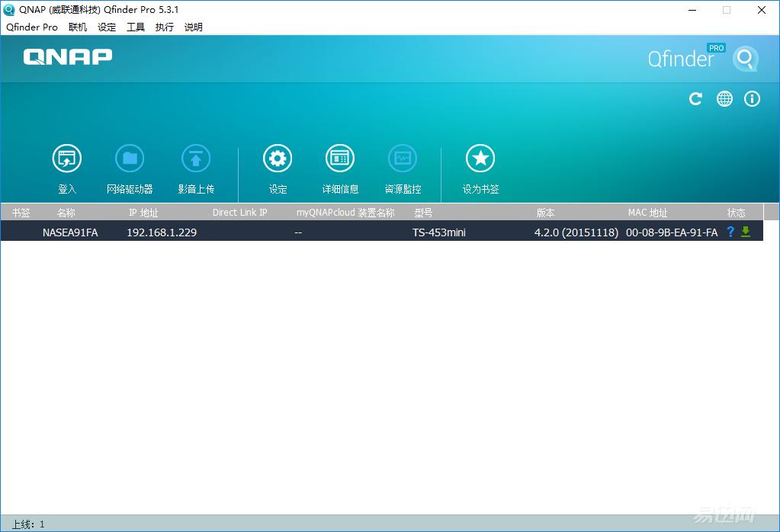The height and width of the screenshot is (532, 780).
Task: Open the 执行 menu
Action: click(164, 27)
